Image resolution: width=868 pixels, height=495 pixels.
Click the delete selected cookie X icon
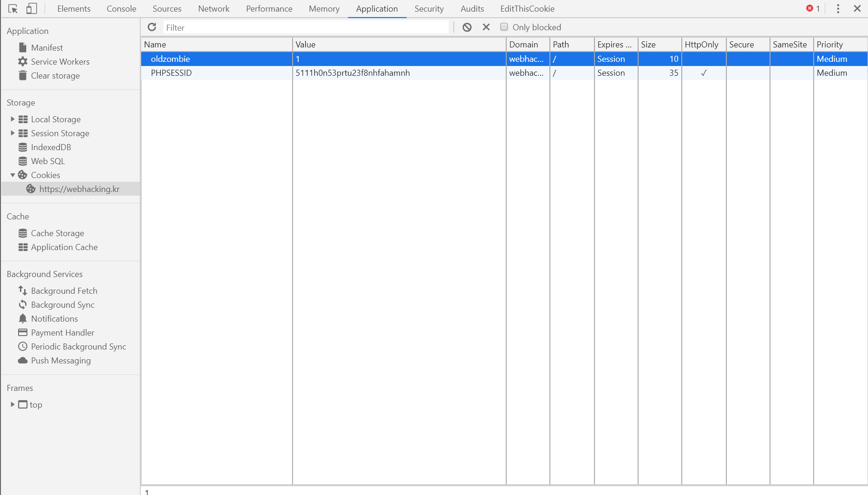(x=486, y=27)
